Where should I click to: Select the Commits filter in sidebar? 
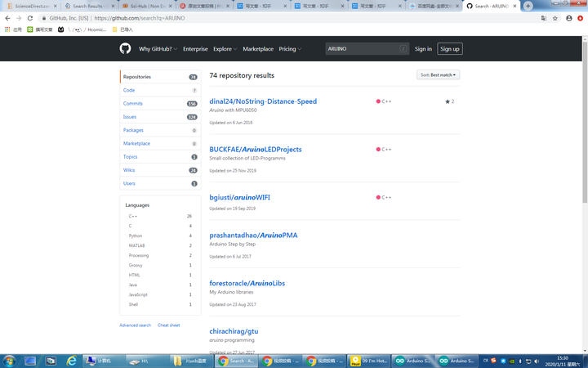pyautogui.click(x=160, y=103)
